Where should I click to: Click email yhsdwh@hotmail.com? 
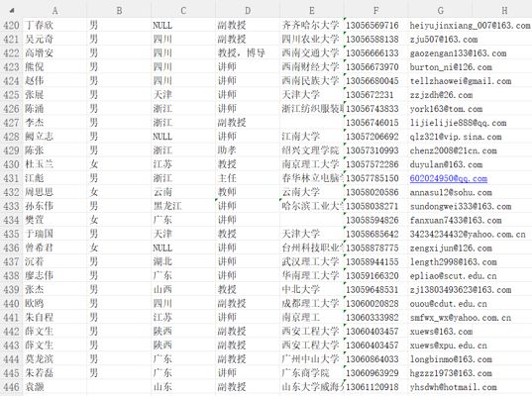[x=453, y=387]
